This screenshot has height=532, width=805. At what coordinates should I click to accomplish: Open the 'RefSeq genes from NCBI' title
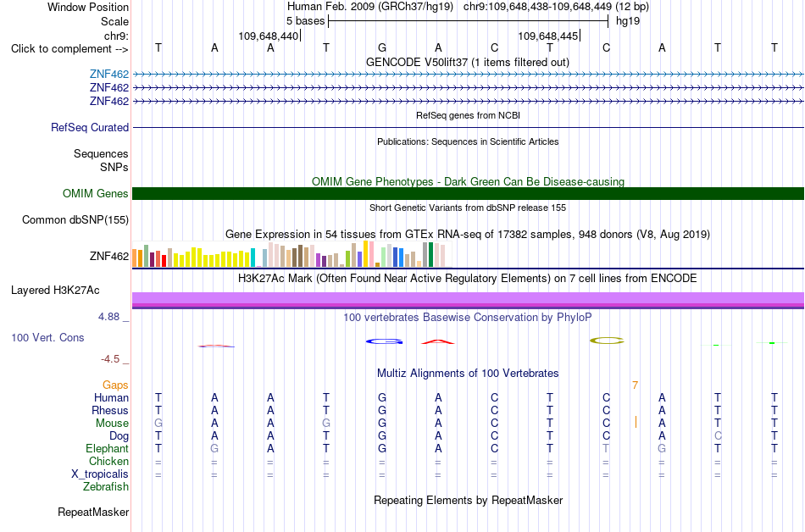tap(468, 115)
